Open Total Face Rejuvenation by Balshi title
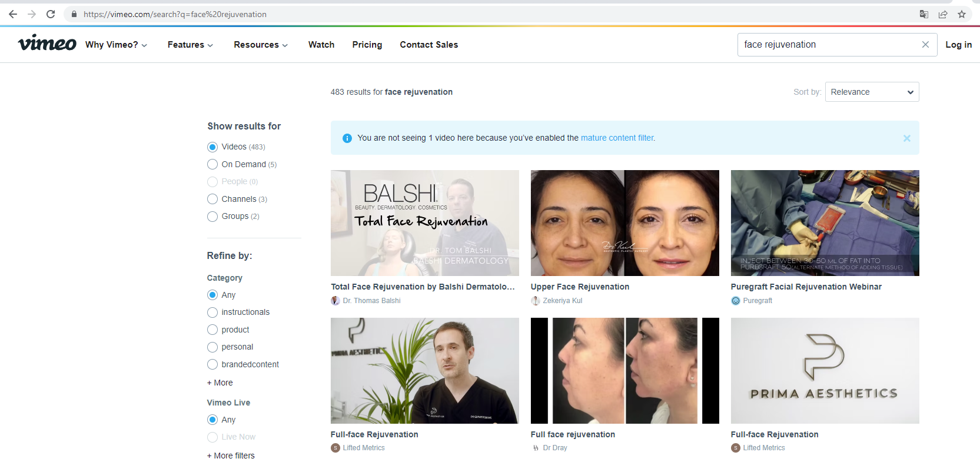Screen dimensions: 980x462 (x=423, y=287)
